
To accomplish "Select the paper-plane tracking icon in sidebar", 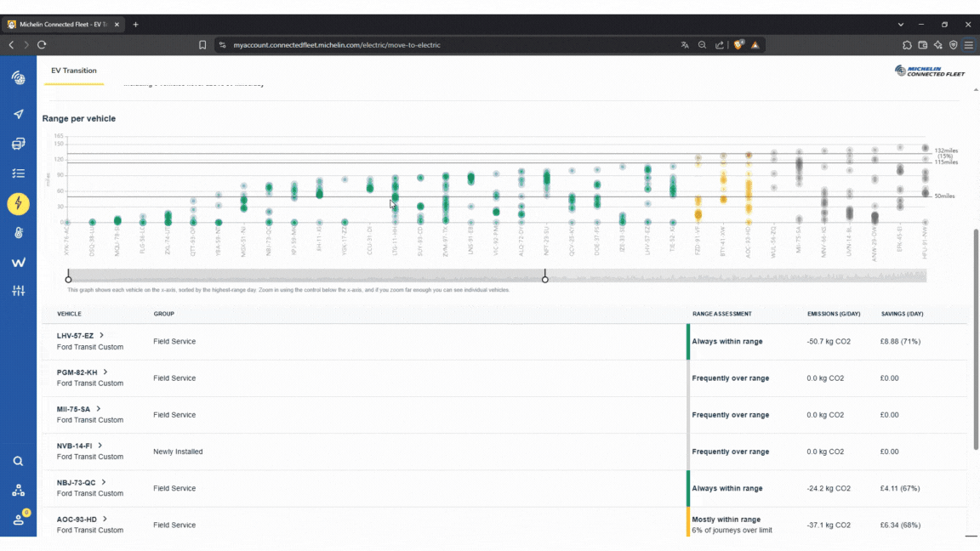I will coord(18,114).
